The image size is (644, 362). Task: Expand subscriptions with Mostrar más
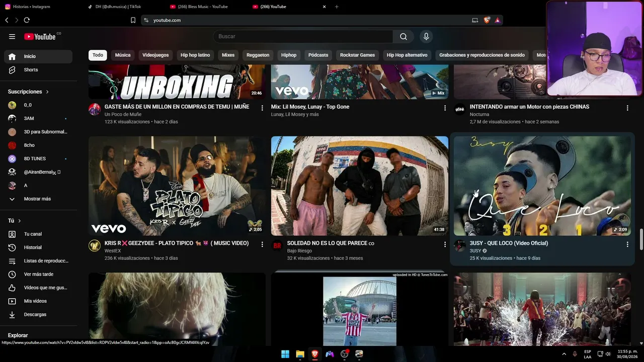[x=38, y=199]
